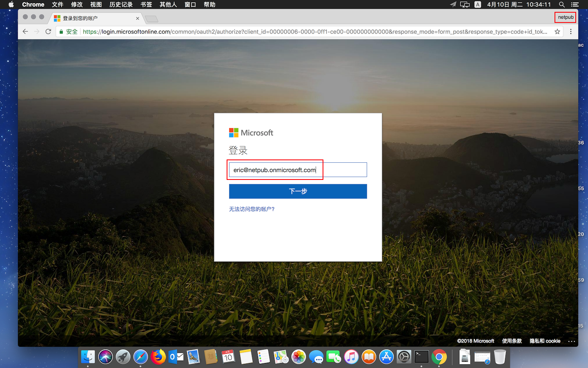588x368 pixels.
Task: Open the Chrome application menu
Action: point(33,4)
